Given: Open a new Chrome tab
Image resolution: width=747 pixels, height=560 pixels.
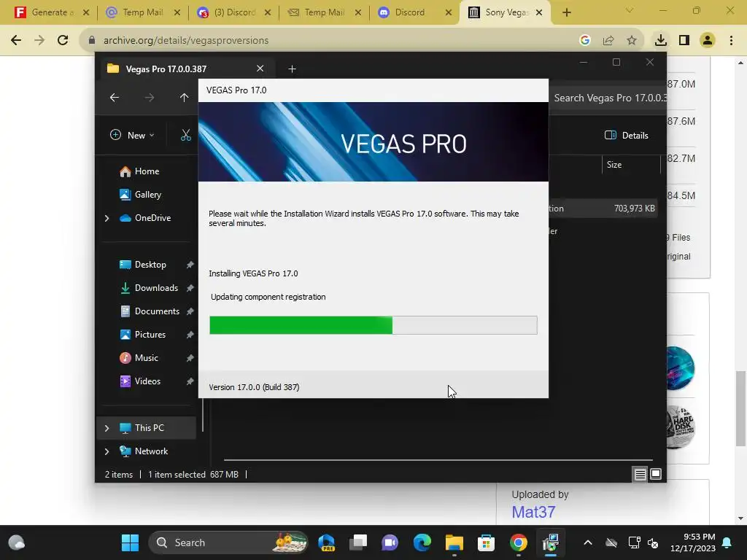Looking at the screenshot, I should [566, 12].
